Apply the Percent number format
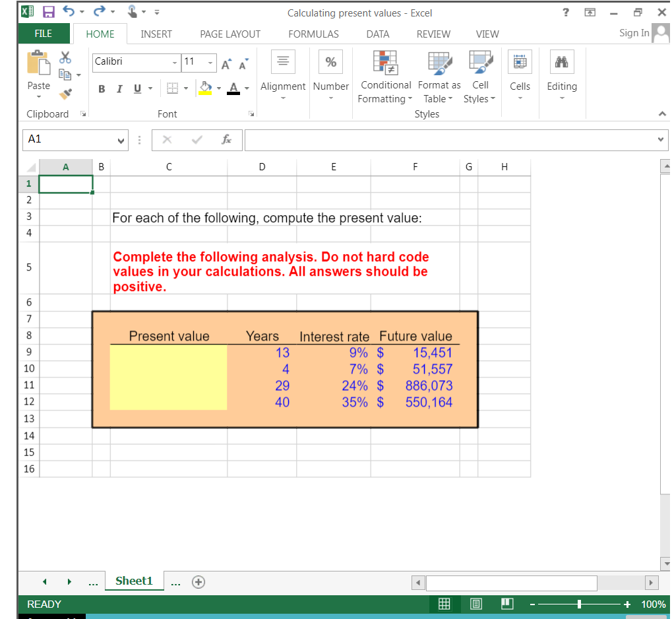Image resolution: width=672 pixels, height=619 pixels. [330, 61]
